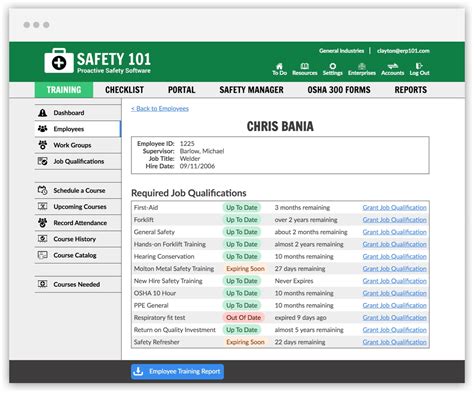Grant Job Qualification for First-Aid

coord(394,207)
